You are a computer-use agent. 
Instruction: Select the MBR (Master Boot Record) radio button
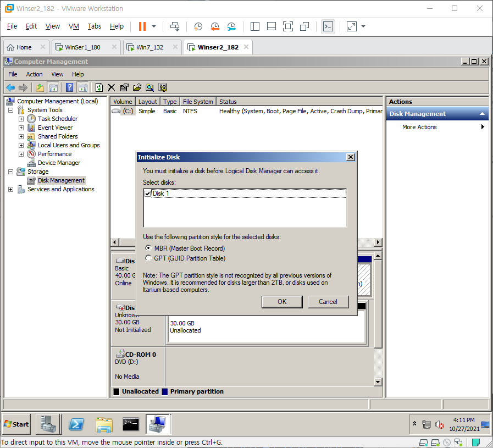(148, 248)
